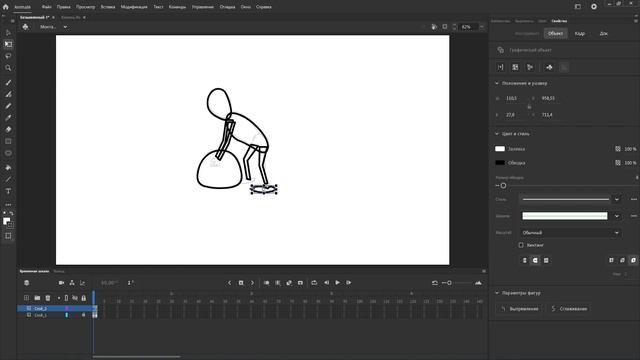
Task: Toggle the round cap stroke option
Action: pos(535,260)
